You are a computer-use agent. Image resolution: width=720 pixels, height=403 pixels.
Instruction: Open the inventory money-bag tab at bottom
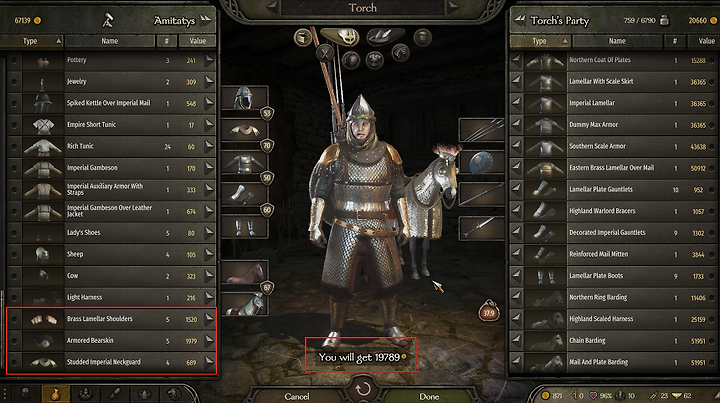[55, 394]
